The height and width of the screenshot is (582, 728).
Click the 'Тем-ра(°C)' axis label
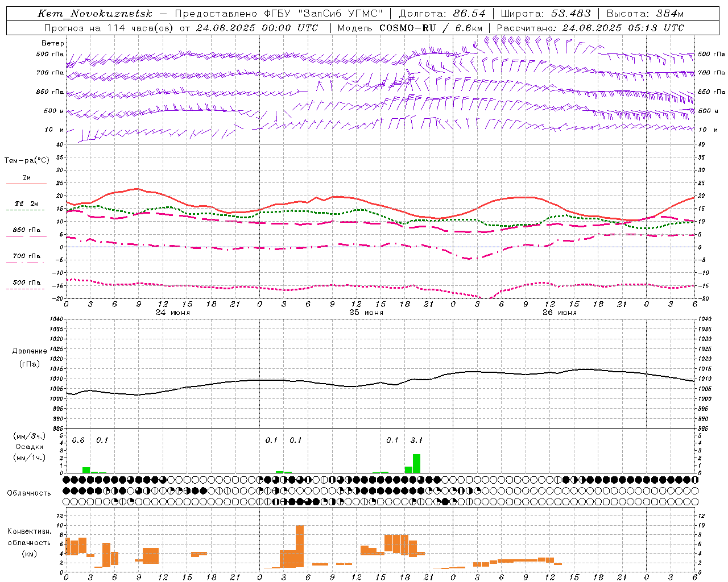(x=27, y=161)
